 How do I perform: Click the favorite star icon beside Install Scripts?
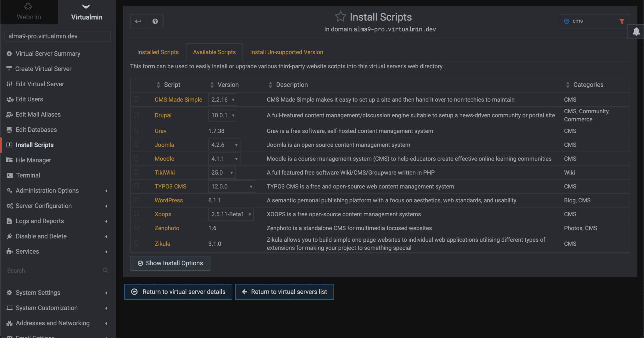click(x=340, y=16)
